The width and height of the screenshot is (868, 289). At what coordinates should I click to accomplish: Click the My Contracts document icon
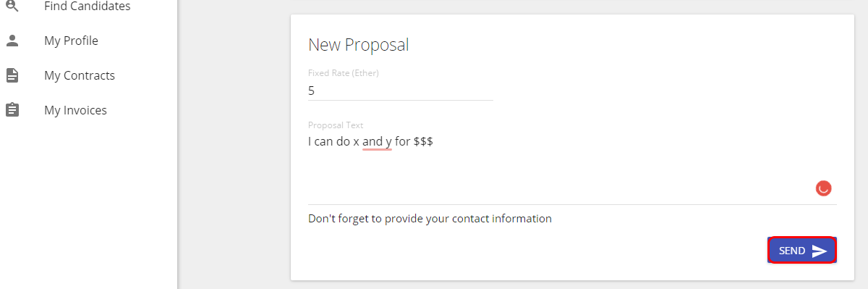coord(12,75)
